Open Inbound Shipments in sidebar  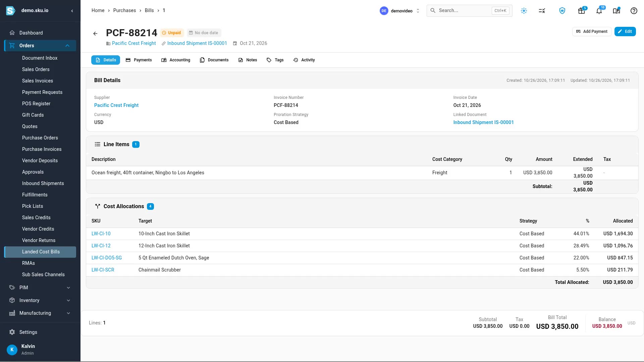click(x=43, y=183)
